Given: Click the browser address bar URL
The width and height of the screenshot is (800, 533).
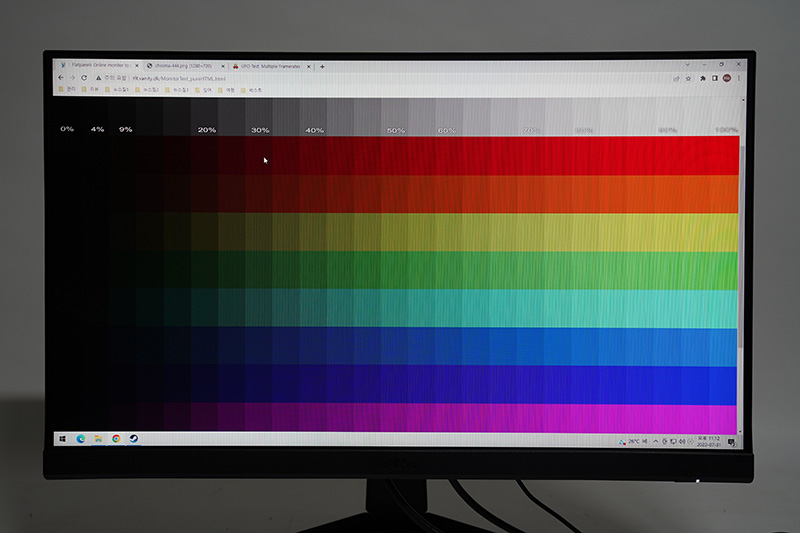Looking at the screenshot, I should pyautogui.click(x=179, y=79).
